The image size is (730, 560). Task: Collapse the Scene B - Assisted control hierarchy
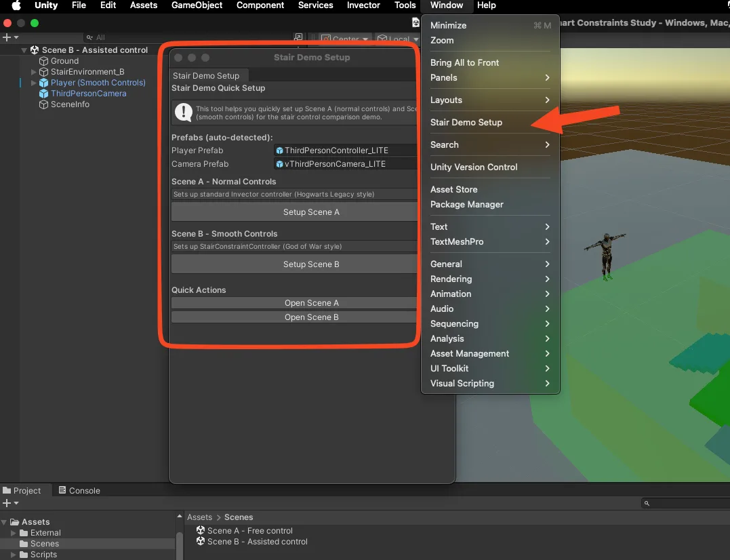24,49
